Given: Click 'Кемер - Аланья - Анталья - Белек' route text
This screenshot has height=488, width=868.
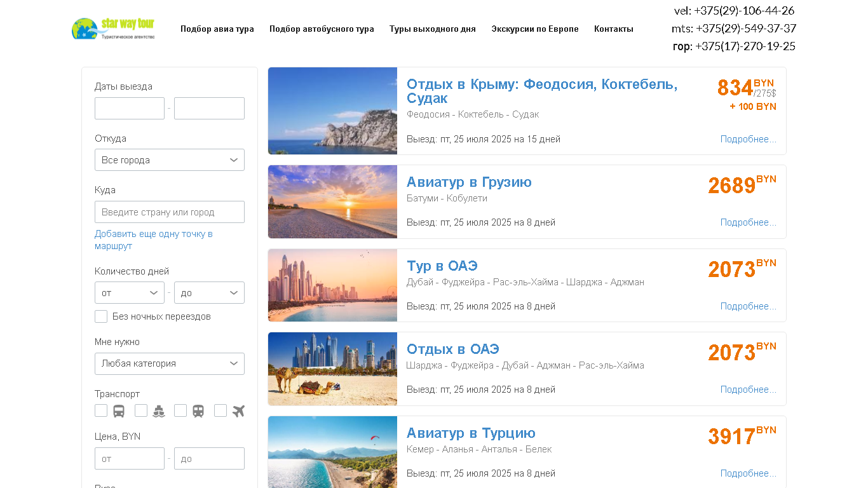Looking at the screenshot, I should click(x=479, y=449).
